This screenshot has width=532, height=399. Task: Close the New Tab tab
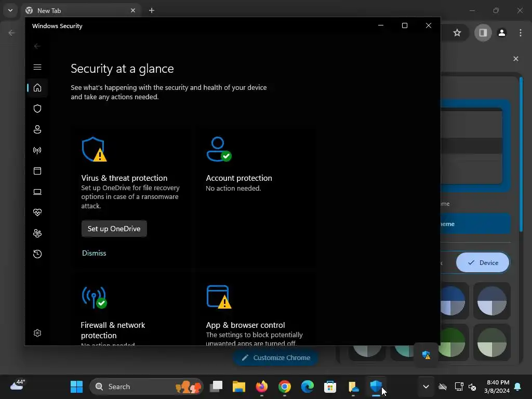[x=133, y=10]
